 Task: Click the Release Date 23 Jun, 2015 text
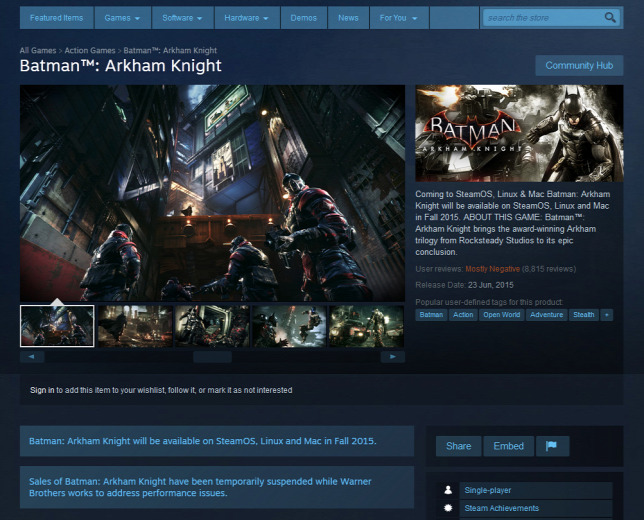coord(465,285)
